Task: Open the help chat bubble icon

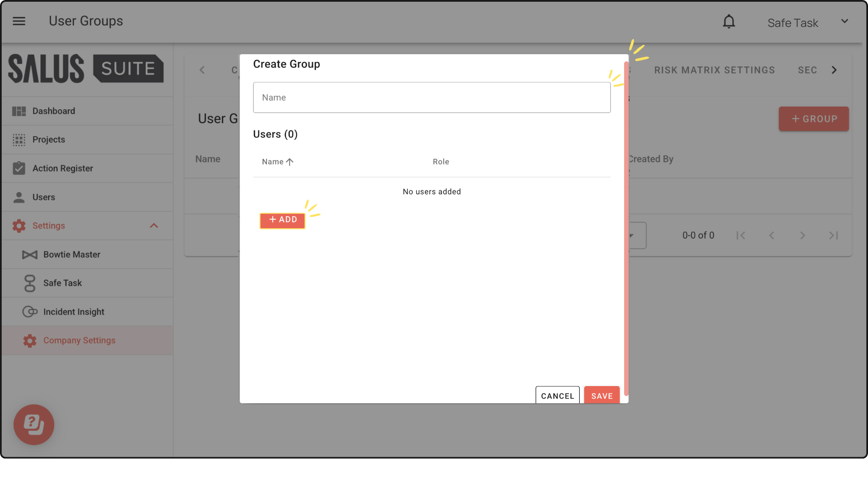Action: [34, 424]
